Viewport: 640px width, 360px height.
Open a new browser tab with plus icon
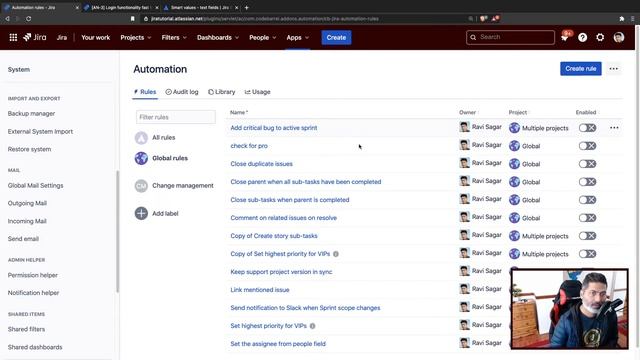tap(247, 7)
